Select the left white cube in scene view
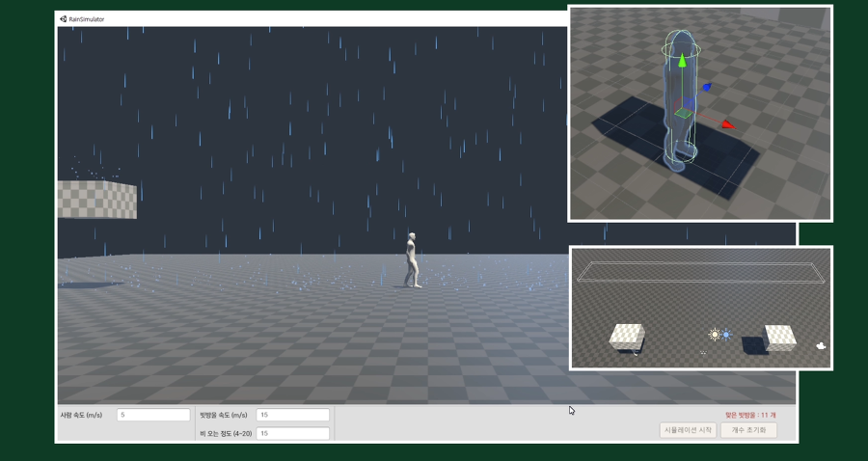The width and height of the screenshot is (868, 461). pos(627,336)
